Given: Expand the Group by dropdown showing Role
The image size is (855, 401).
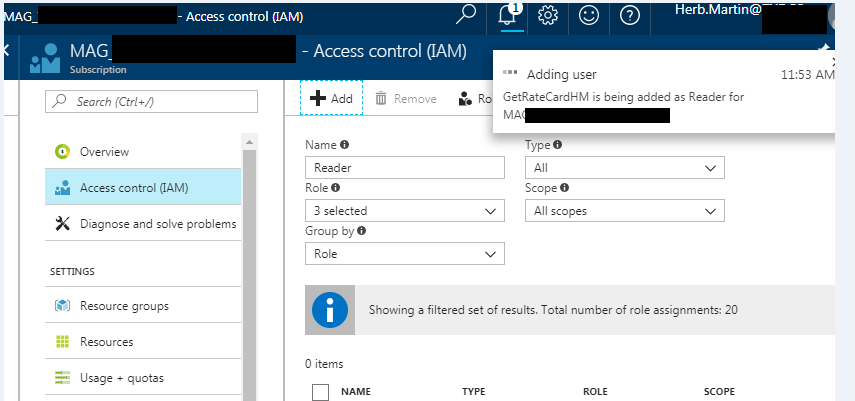Looking at the screenshot, I should coord(405,254).
